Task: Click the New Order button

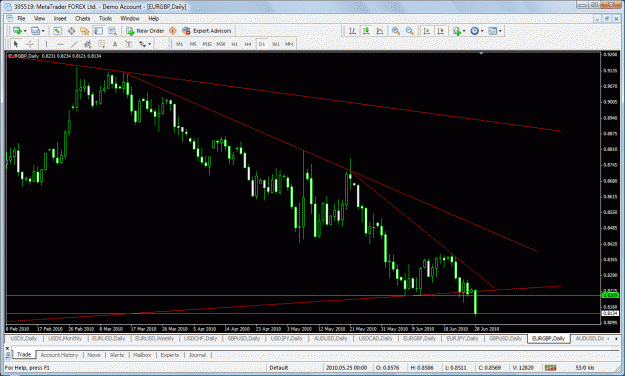Action: click(145, 31)
